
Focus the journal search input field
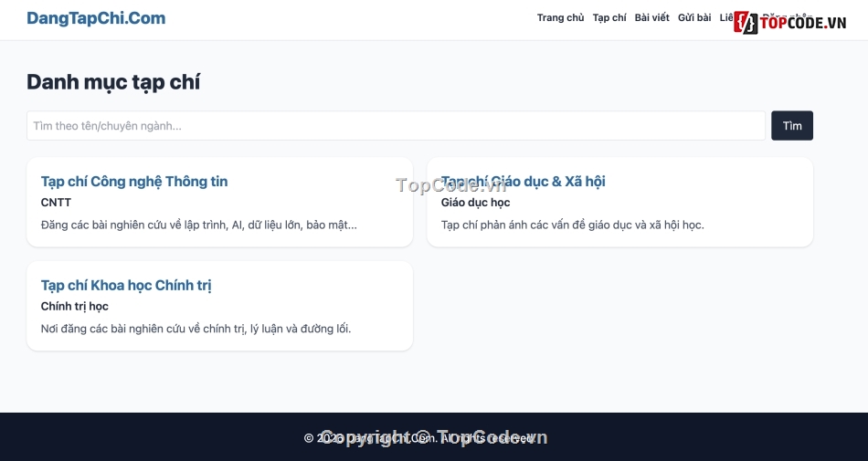click(x=396, y=125)
